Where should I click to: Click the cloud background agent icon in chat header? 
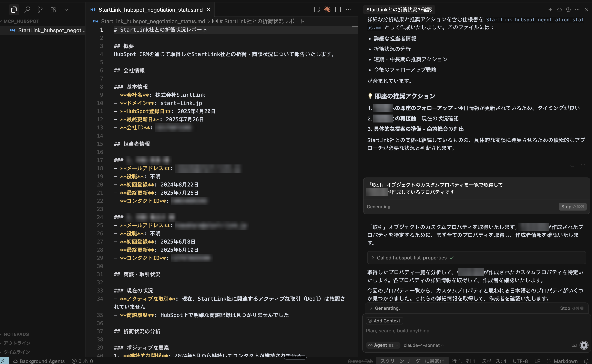pos(559,10)
